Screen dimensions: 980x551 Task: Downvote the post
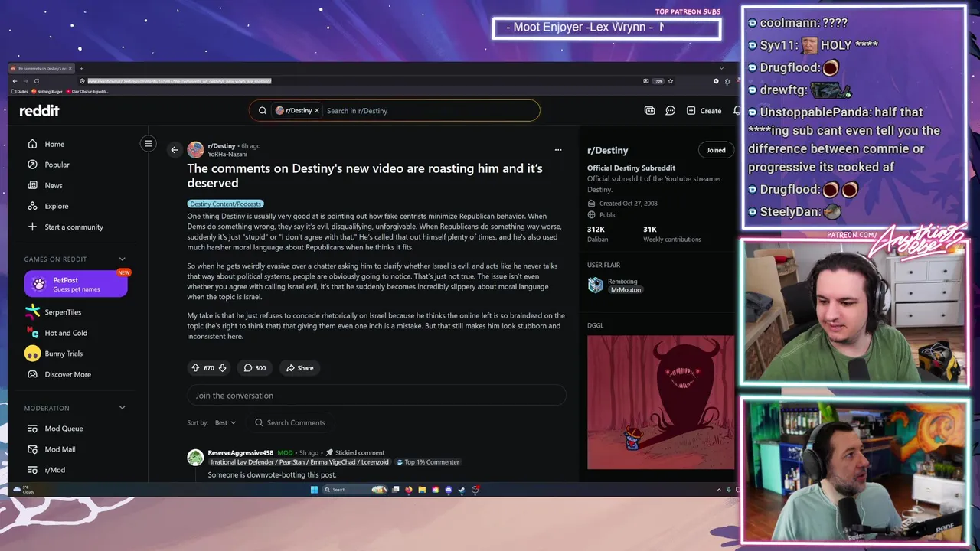coord(222,368)
